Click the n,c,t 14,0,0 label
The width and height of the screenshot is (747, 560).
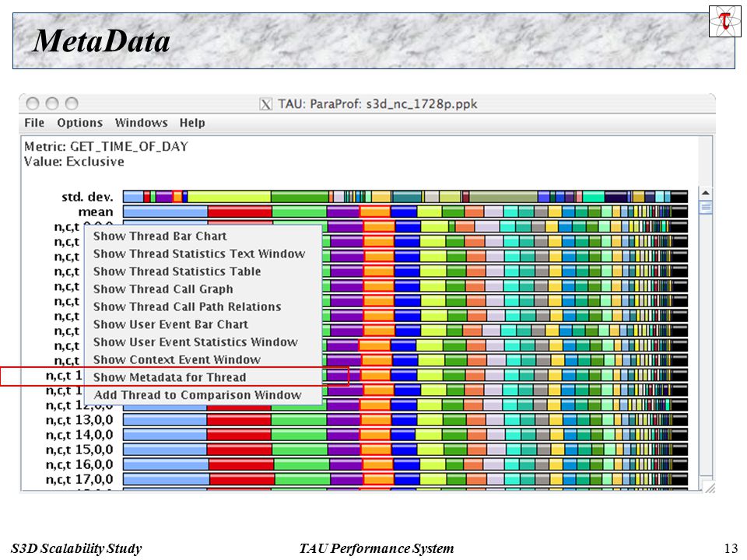click(79, 435)
